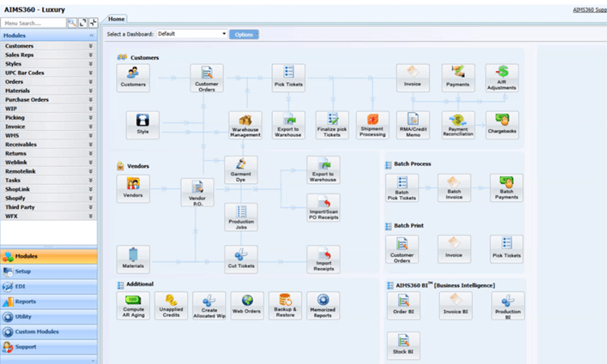Click the Menu Search input field
Viewport: 607px width, 364px height.
34,23
